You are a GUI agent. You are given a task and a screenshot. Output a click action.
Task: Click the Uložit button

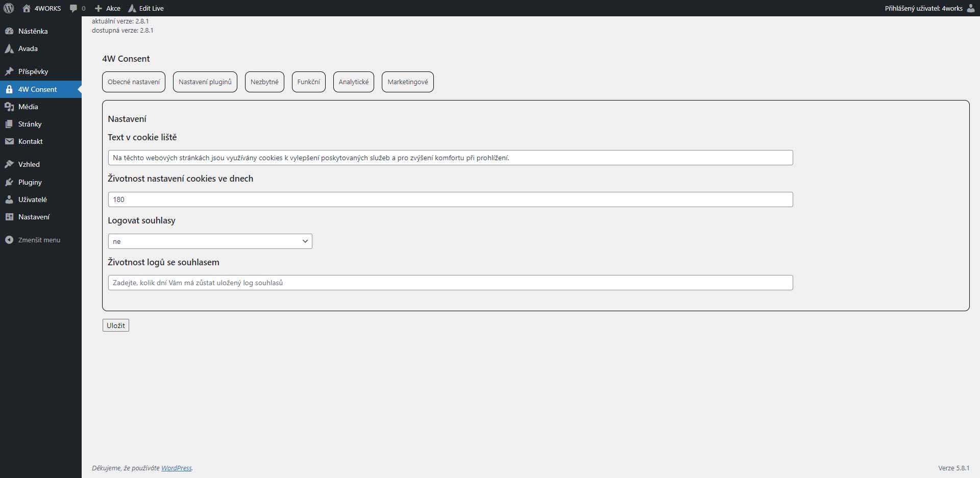click(x=116, y=325)
